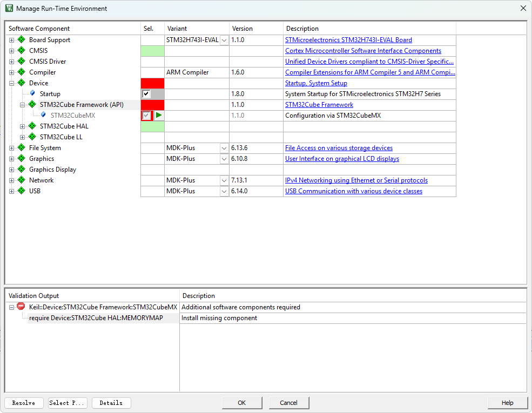Expand the Graphics tree node

[11, 159]
